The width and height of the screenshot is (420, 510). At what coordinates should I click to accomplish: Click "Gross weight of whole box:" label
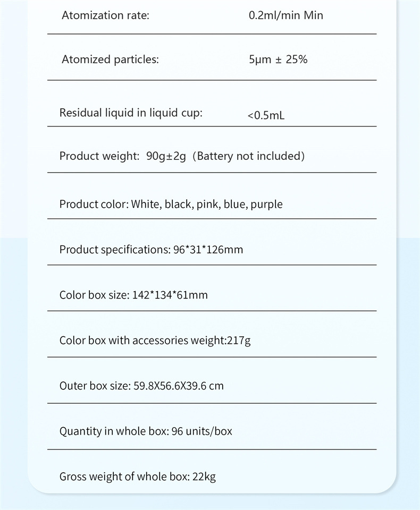(124, 477)
